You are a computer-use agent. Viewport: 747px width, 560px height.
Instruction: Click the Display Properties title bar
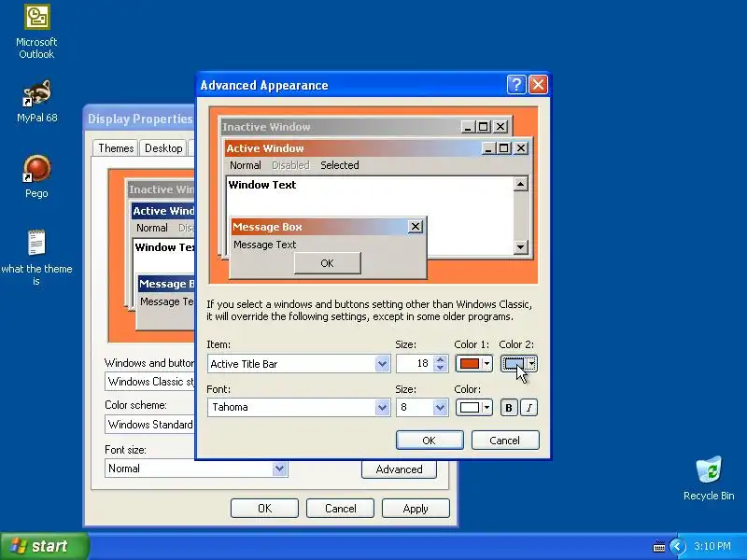click(x=140, y=119)
